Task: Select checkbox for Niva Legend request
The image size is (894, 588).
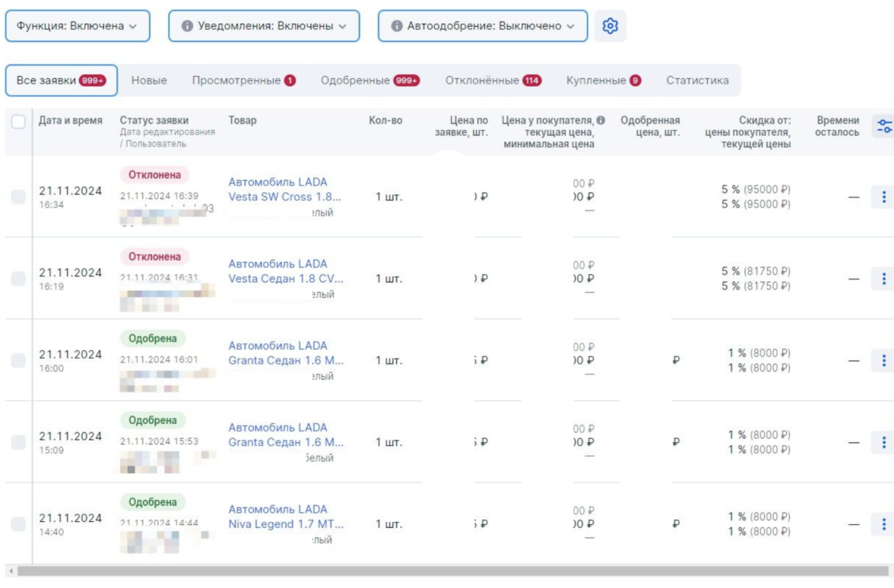Action: point(18,524)
